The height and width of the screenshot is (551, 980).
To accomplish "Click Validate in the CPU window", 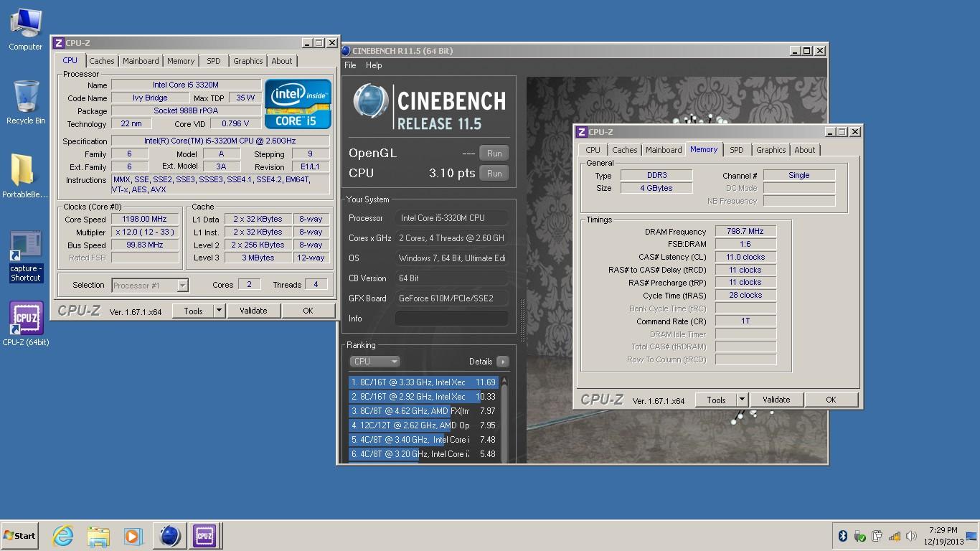I will pyautogui.click(x=253, y=311).
